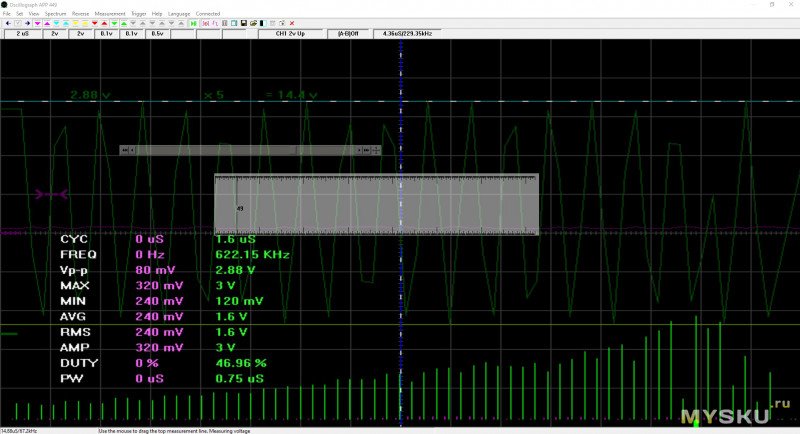The image size is (800, 434).
Task: Click the blue left arrow toolbar icon
Action: [x=8, y=23]
